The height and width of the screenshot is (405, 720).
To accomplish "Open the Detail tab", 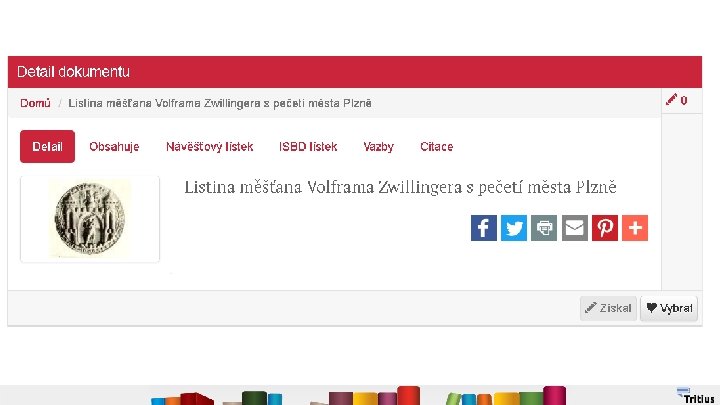I will point(47,146).
